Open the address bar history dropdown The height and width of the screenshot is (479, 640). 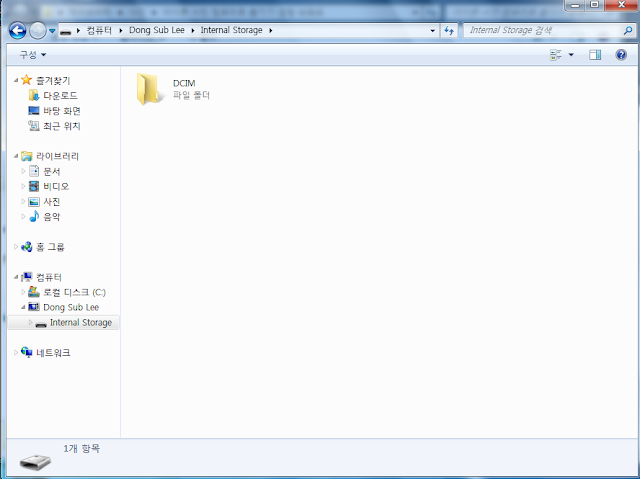432,31
